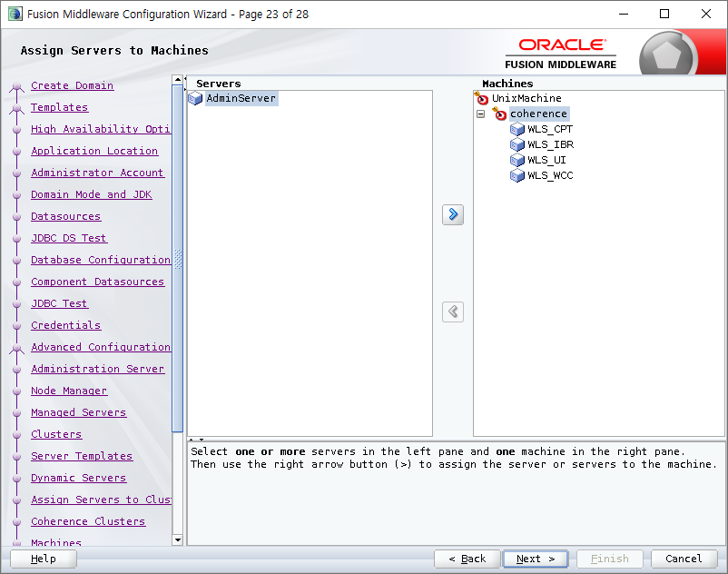Open Database Configuration step
This screenshot has height=574, width=728.
pyautogui.click(x=101, y=260)
